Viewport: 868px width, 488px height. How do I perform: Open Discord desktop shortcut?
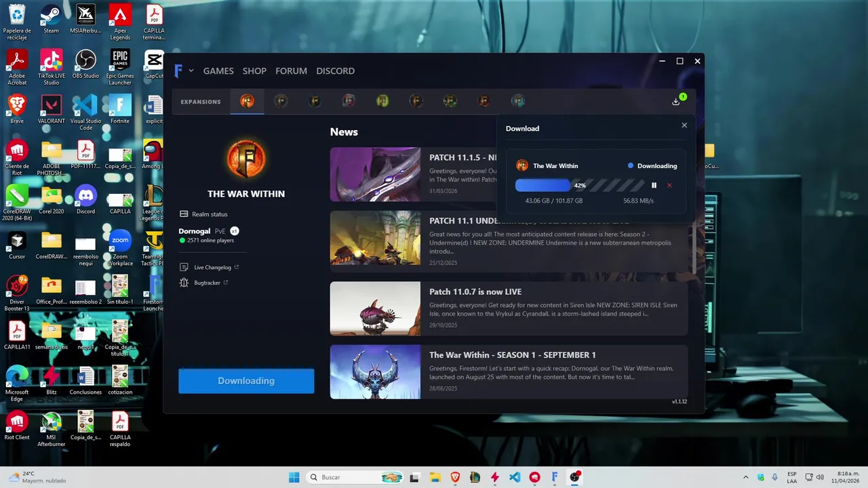click(85, 199)
